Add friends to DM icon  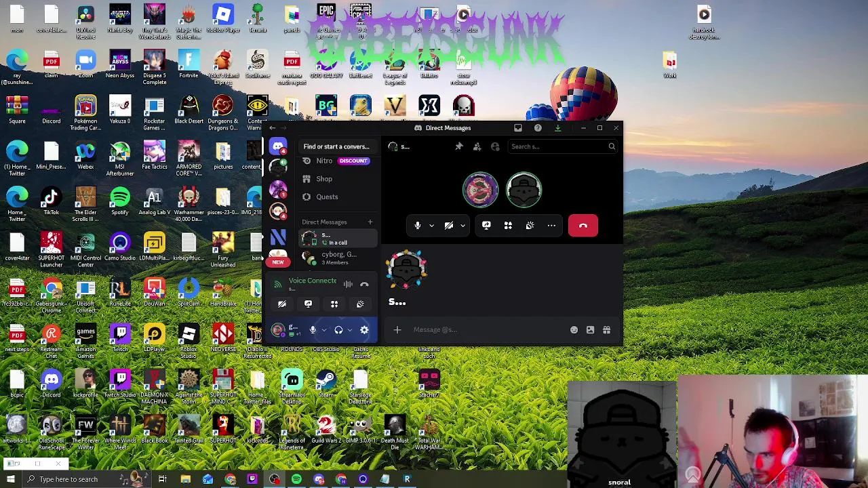(477, 146)
